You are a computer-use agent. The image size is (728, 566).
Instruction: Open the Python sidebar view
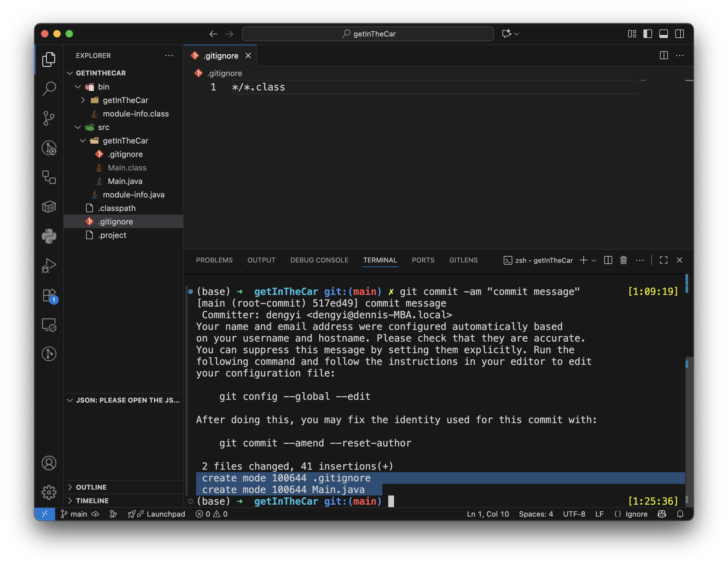click(x=49, y=236)
